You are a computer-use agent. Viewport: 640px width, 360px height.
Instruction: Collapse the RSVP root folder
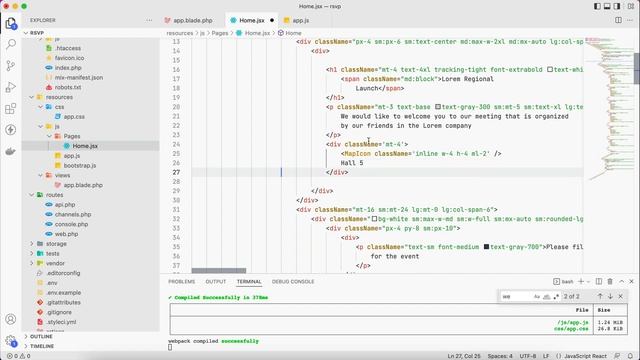pyautogui.click(x=26, y=33)
